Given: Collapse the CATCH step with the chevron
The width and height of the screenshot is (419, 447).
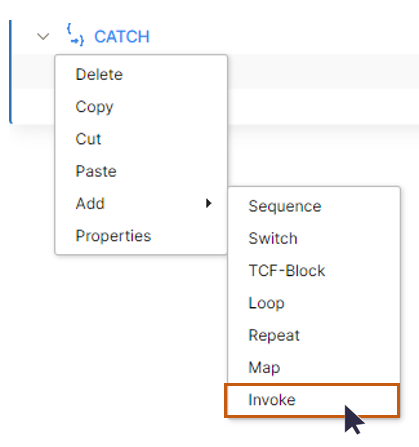Looking at the screenshot, I should click(43, 36).
